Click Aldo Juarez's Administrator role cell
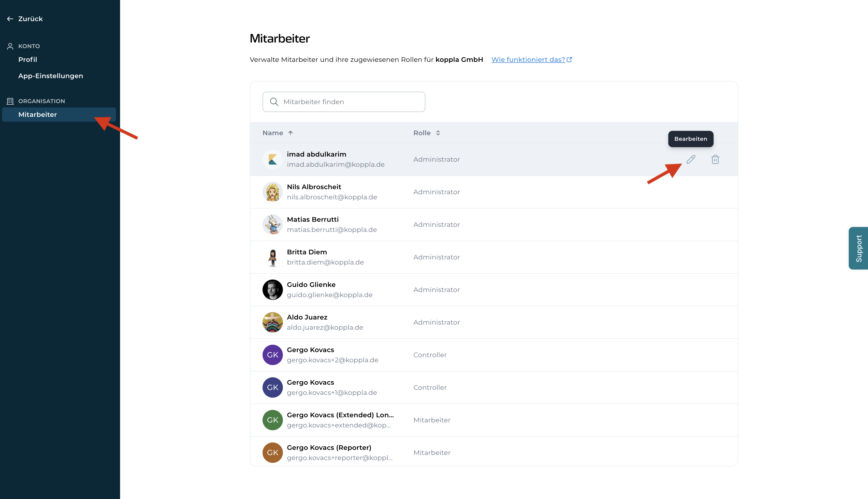Screen dimensions: 868x499 pos(437,322)
